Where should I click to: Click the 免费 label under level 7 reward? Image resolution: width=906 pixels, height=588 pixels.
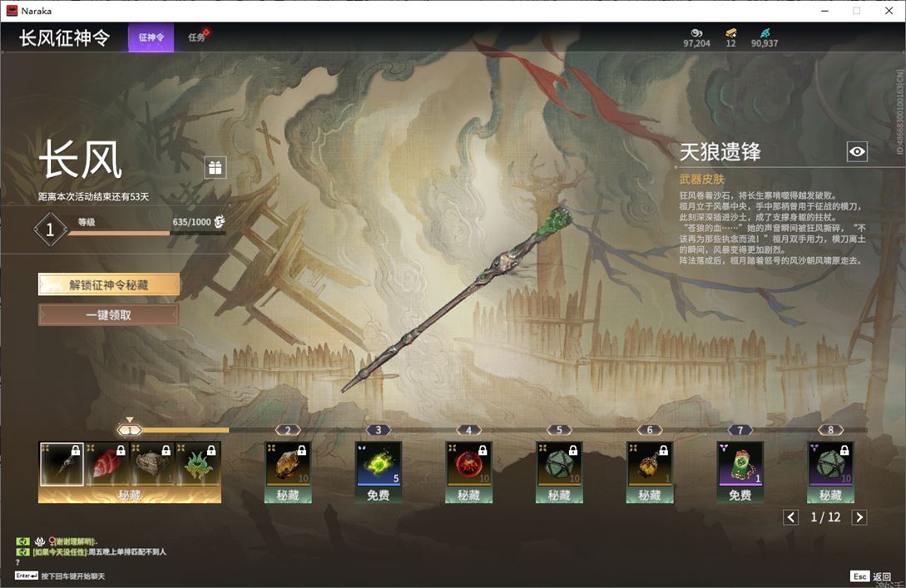(x=740, y=495)
